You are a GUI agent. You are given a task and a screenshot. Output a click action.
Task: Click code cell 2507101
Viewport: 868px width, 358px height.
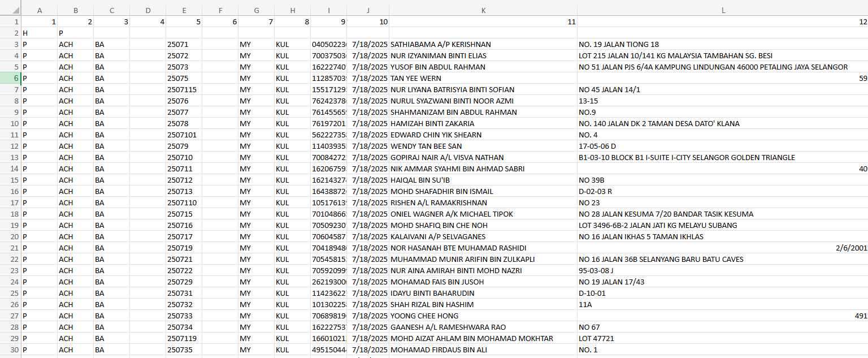coord(184,135)
